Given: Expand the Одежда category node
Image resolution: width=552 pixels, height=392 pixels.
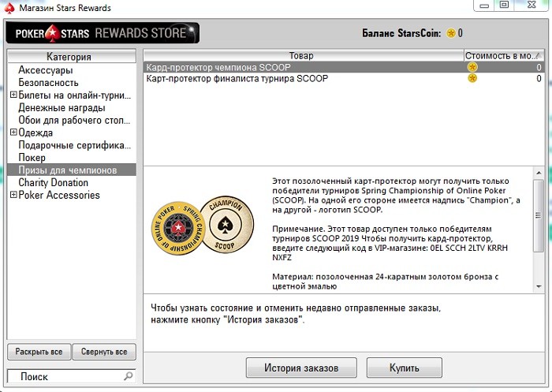Looking at the screenshot, I should (x=13, y=133).
